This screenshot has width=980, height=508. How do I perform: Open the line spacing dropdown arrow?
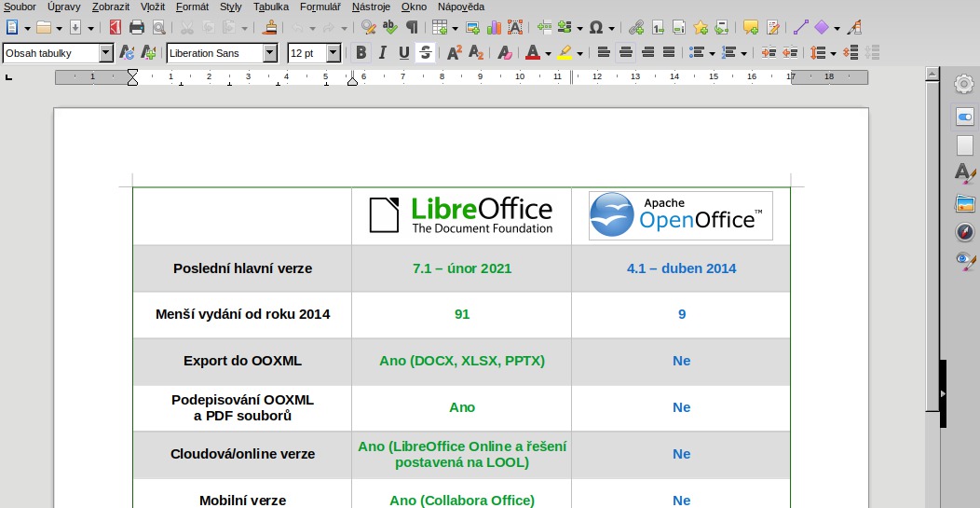(x=833, y=54)
